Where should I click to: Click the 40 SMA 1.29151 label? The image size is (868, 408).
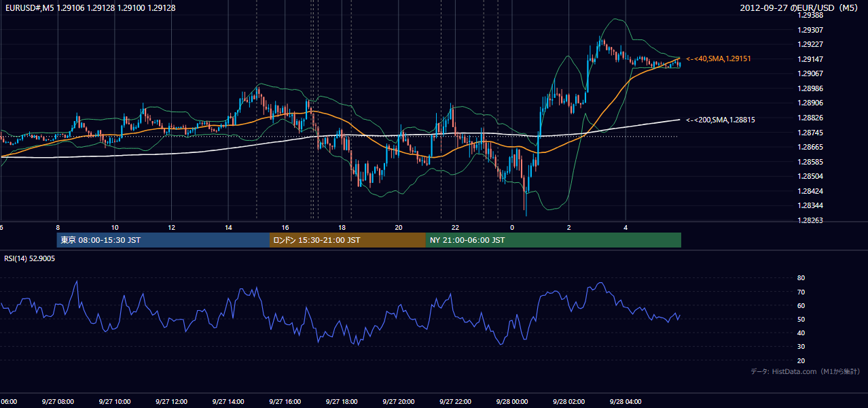tap(718, 59)
